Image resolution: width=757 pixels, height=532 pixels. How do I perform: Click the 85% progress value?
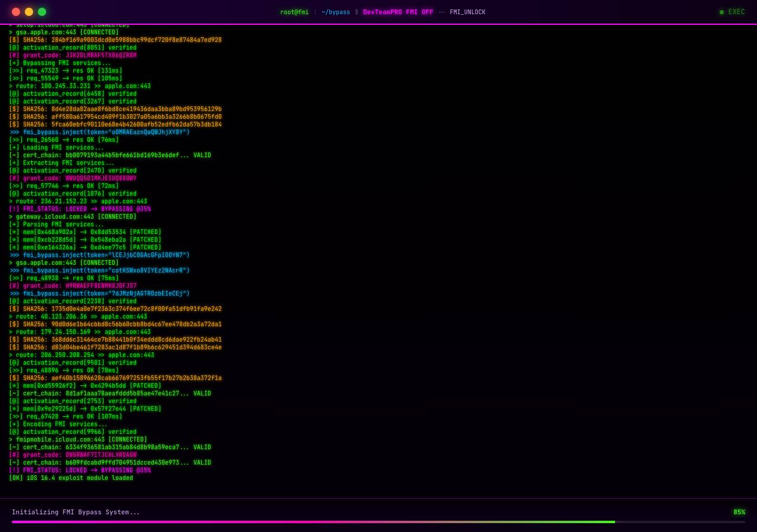click(739, 512)
